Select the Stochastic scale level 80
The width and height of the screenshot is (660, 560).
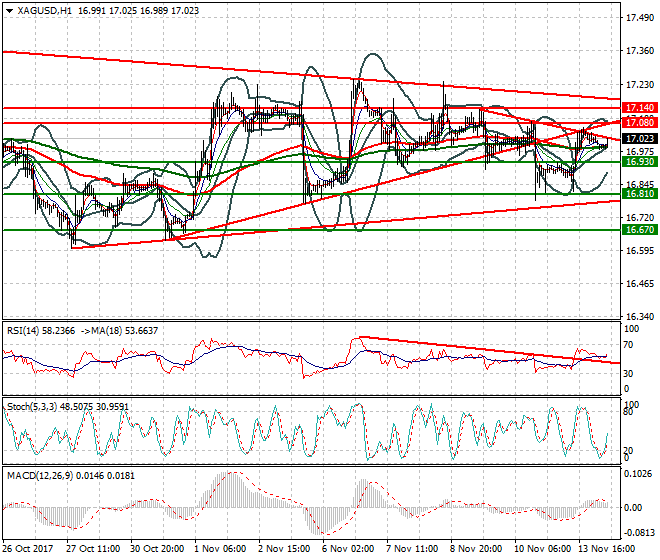point(628,412)
